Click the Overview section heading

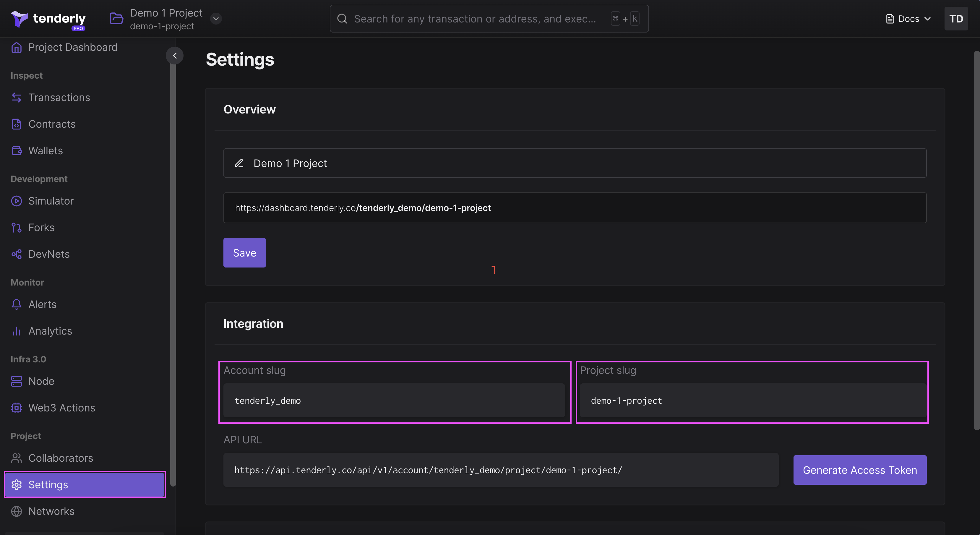point(249,110)
